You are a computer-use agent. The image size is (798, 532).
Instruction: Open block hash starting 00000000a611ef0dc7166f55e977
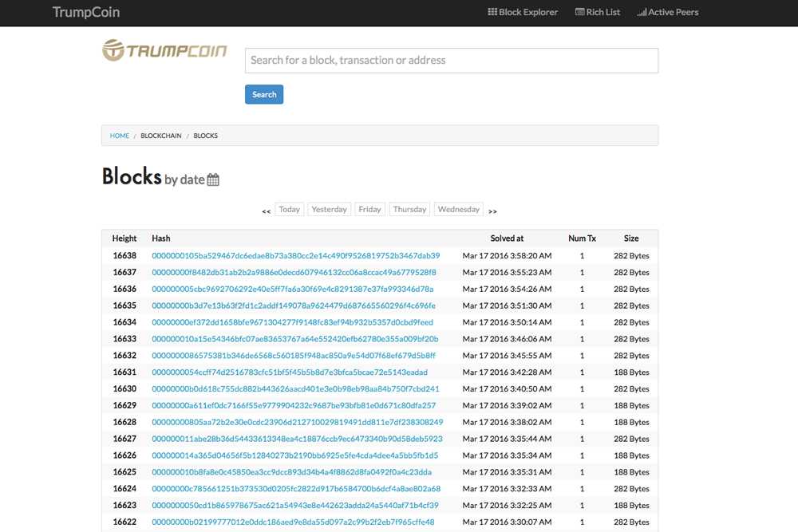tap(294, 405)
